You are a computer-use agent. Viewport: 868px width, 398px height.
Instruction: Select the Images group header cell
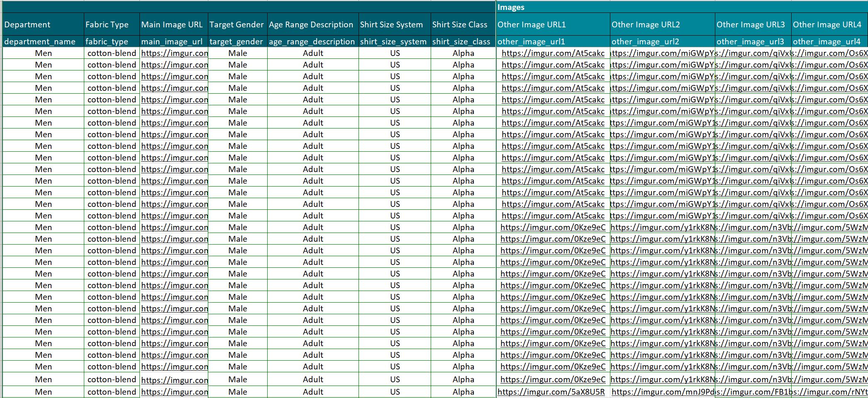682,7
